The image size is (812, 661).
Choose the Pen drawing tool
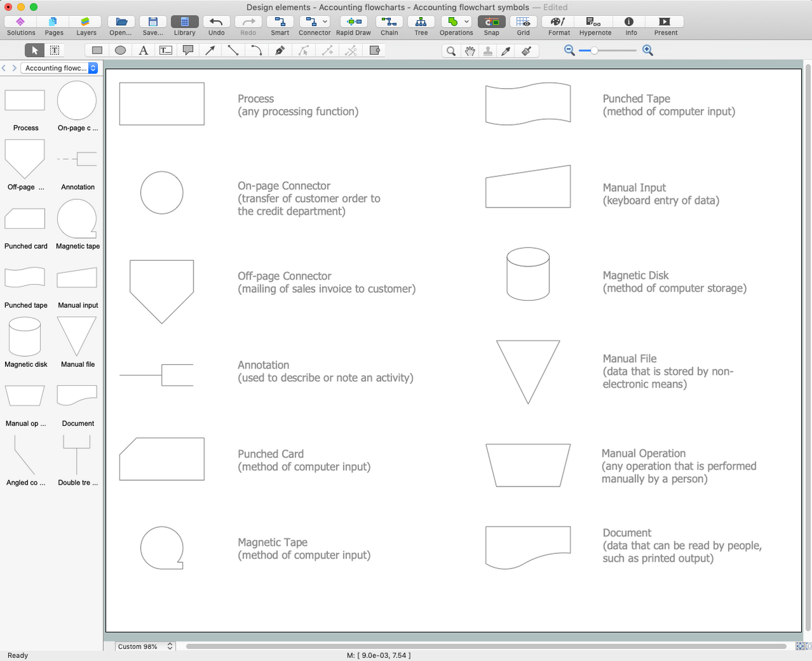click(x=280, y=50)
